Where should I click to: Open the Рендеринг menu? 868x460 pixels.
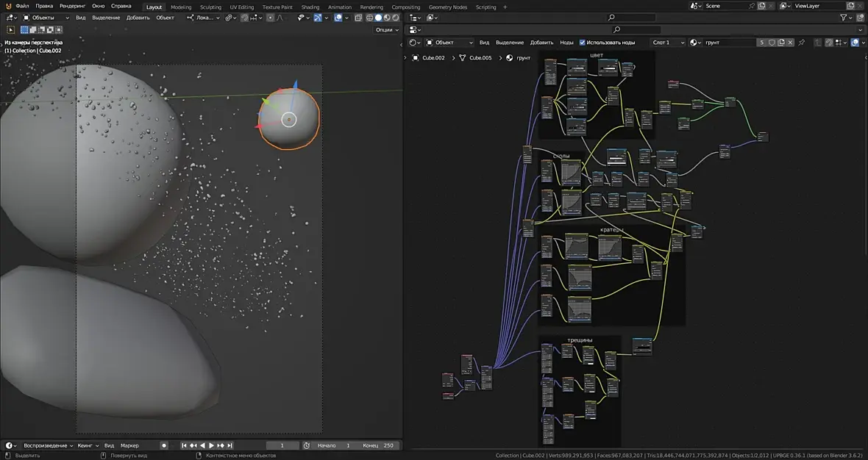72,6
